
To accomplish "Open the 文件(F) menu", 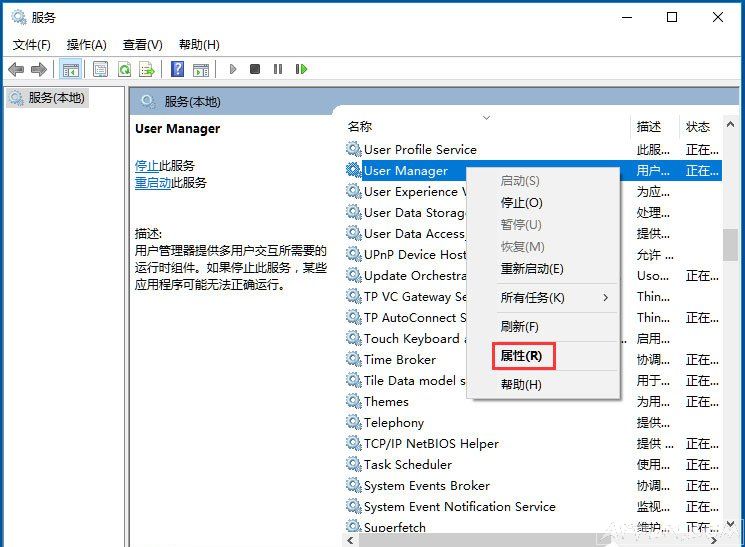I will coord(31,45).
